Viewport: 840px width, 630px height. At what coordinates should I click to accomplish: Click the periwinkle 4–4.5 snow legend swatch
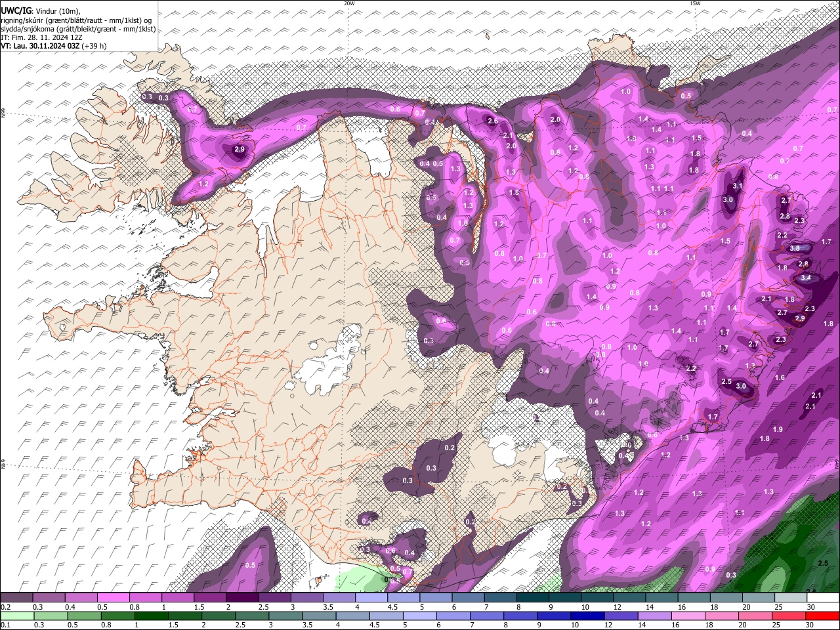tap(371, 598)
